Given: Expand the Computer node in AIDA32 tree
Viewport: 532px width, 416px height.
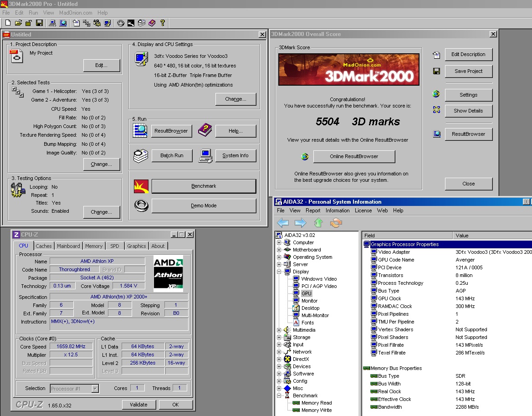Looking at the screenshot, I should coord(279,242).
